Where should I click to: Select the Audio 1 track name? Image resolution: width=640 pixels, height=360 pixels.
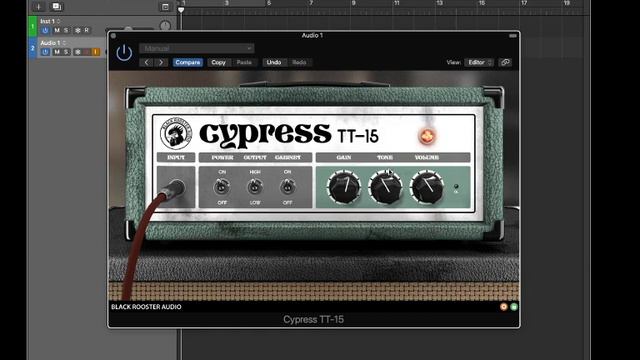click(50, 42)
